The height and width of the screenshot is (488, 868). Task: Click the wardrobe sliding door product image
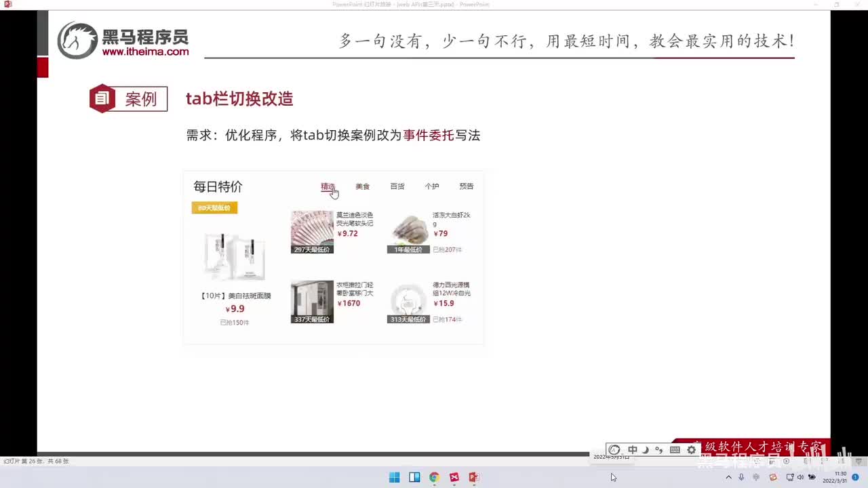312,302
